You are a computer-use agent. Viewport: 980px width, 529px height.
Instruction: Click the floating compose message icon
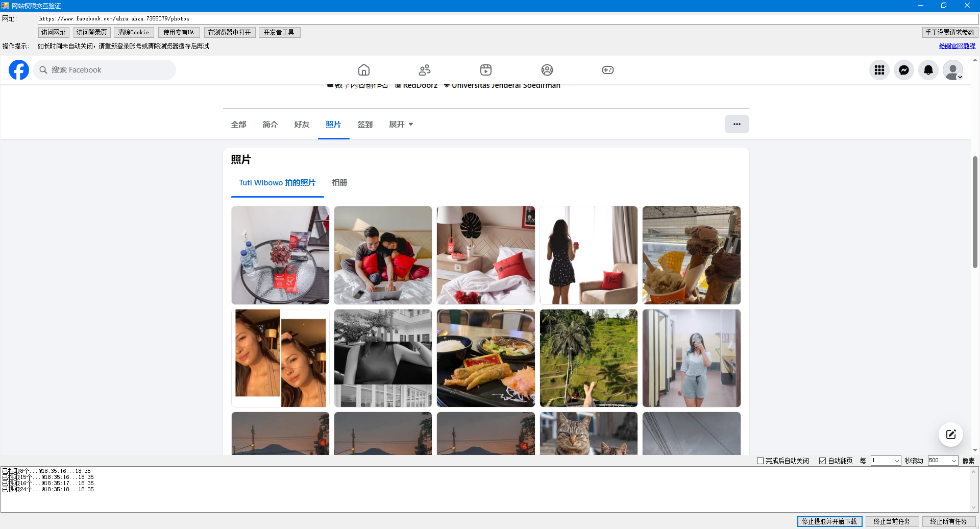pos(950,435)
